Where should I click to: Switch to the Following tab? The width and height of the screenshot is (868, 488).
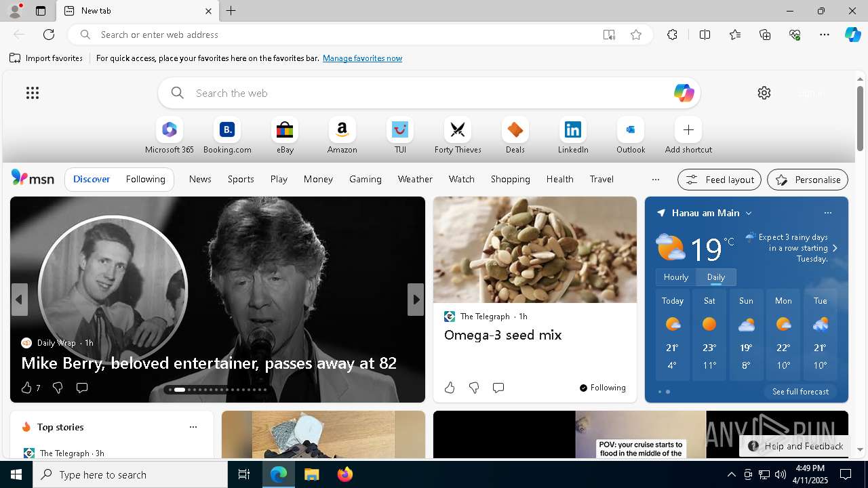[x=145, y=179]
